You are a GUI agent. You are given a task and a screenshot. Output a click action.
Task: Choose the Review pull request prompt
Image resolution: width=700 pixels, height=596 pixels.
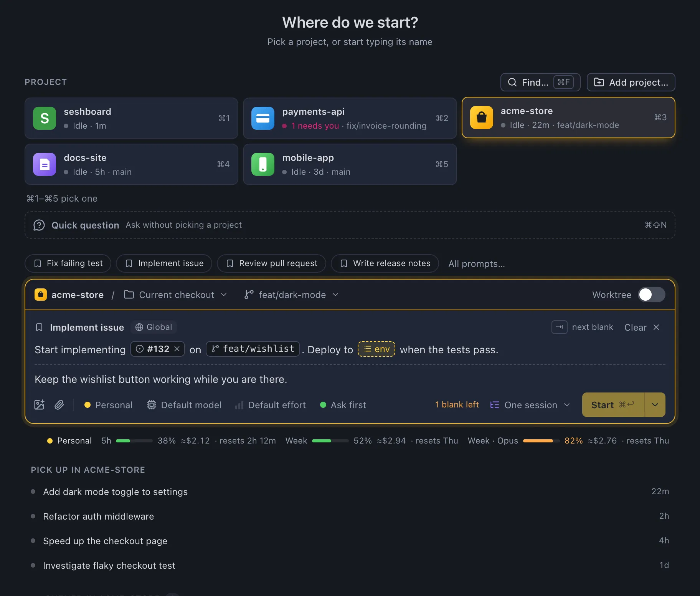[x=271, y=263]
